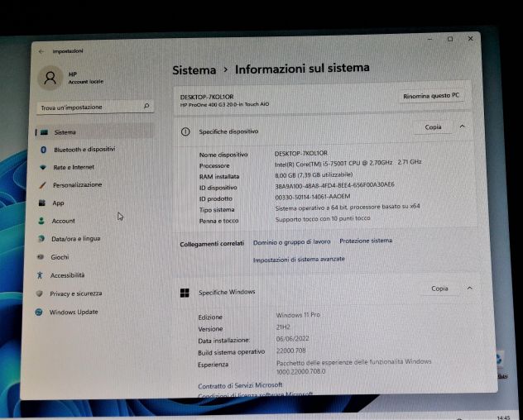Click the Data/ora e lingua globe icon
This screenshot has height=420, width=523.
click(41, 238)
